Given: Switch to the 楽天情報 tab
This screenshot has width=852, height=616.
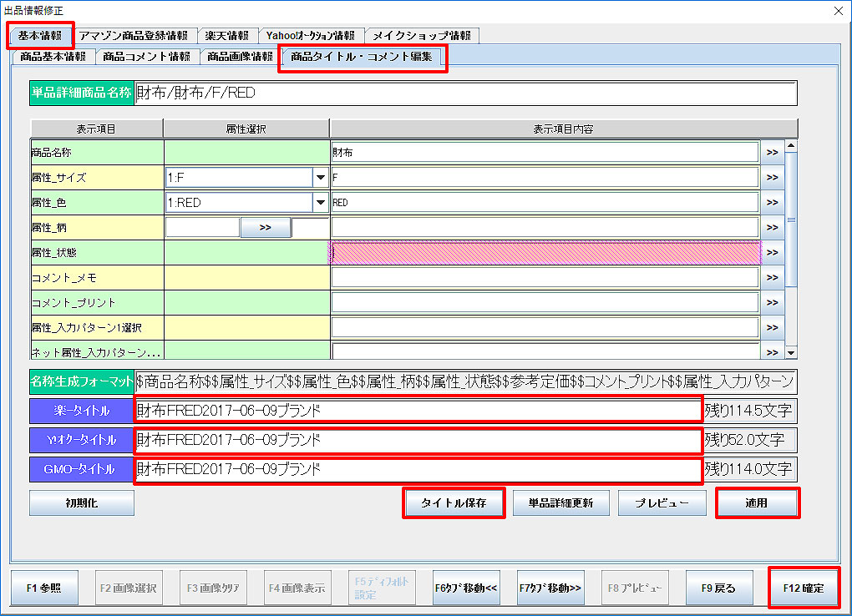Looking at the screenshot, I should coord(226,35).
